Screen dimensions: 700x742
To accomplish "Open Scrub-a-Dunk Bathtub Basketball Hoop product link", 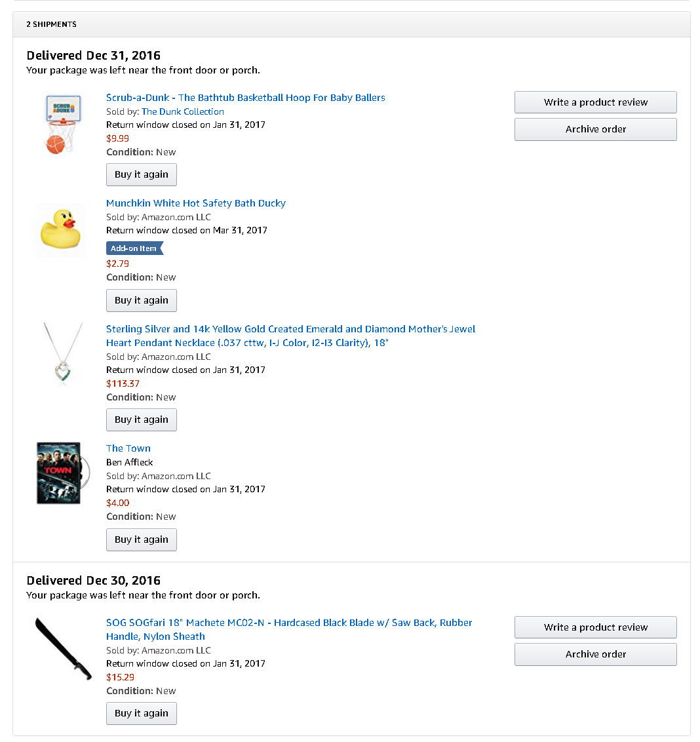I will [245, 98].
